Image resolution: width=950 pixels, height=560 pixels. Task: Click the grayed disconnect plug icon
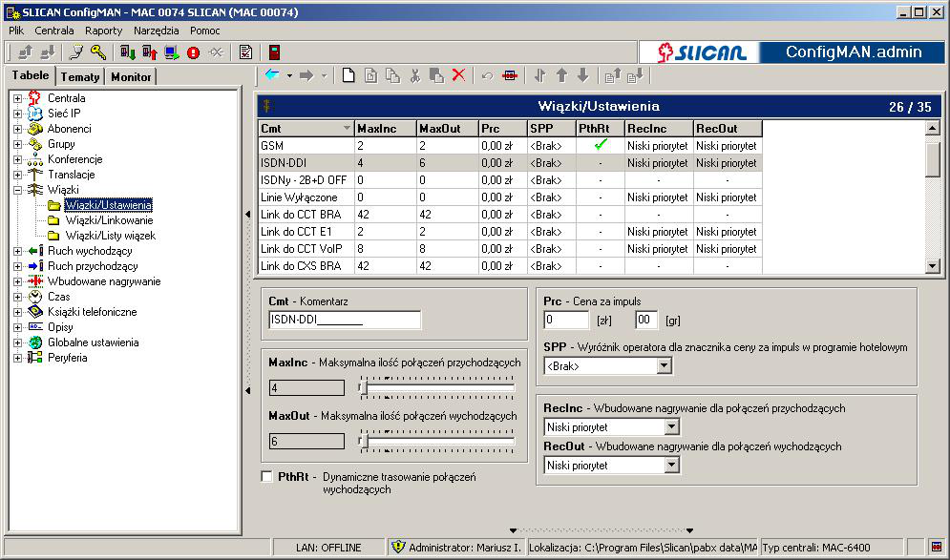tap(216, 52)
